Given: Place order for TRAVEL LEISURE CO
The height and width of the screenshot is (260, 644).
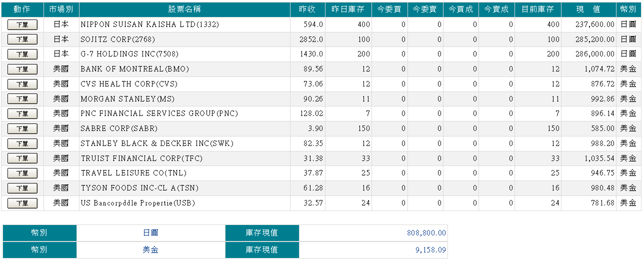Looking at the screenshot, I should pos(22,173).
